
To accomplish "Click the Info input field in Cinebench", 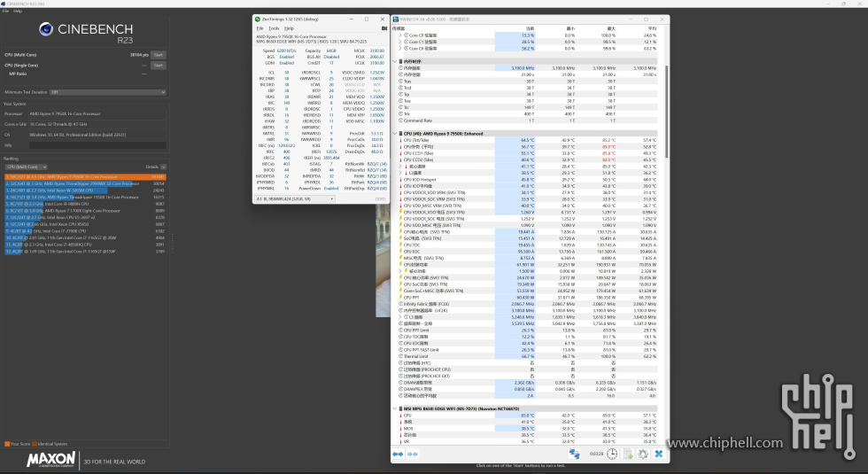I will coord(97,145).
